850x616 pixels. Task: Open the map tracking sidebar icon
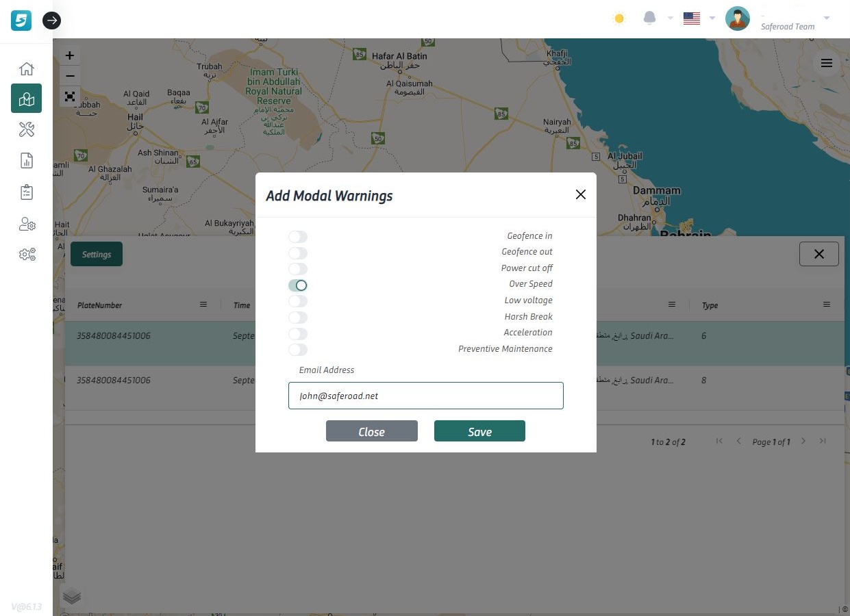pyautogui.click(x=26, y=99)
